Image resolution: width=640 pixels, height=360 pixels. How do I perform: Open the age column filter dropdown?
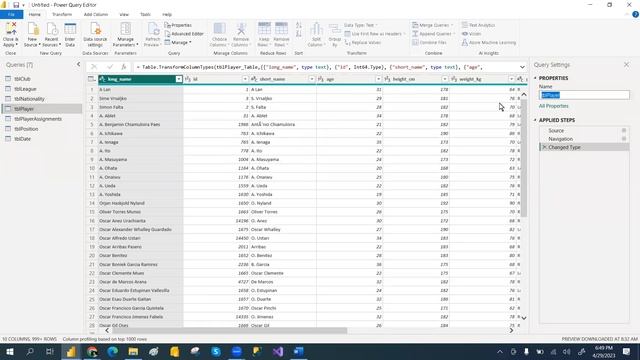tap(378, 79)
